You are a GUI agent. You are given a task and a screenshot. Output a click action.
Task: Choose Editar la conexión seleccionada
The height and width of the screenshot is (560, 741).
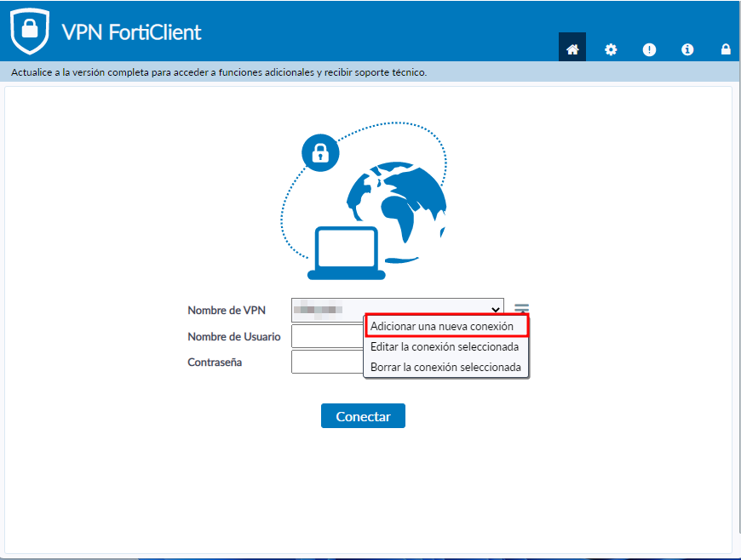coord(446,346)
